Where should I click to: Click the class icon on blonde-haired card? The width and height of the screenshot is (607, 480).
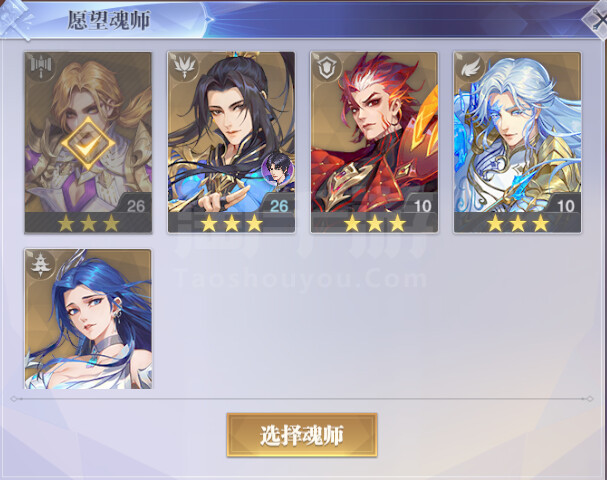(41, 68)
